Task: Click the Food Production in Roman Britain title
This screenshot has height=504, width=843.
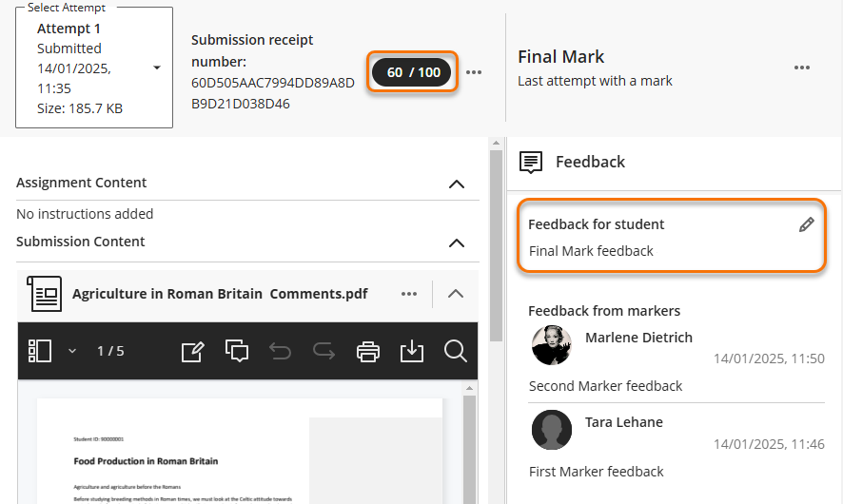Action: click(146, 461)
